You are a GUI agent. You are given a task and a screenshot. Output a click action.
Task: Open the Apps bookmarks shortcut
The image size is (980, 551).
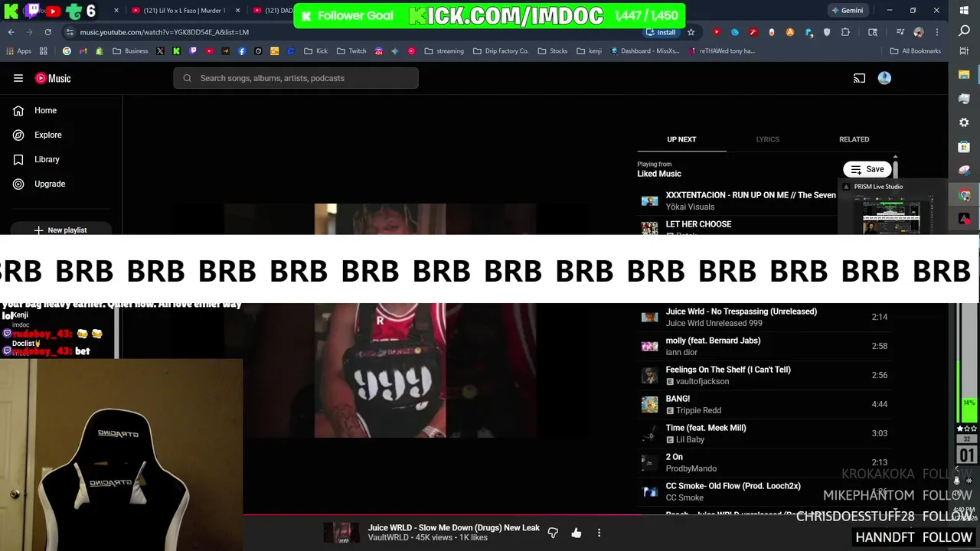click(x=18, y=51)
